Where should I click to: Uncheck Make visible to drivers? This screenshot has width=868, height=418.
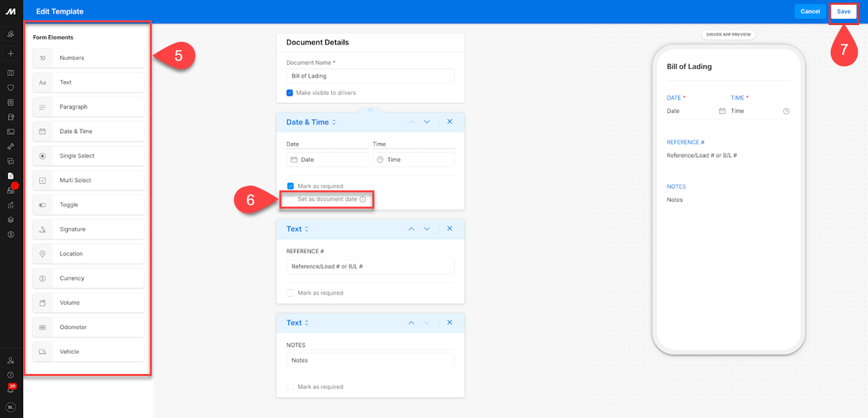point(290,93)
